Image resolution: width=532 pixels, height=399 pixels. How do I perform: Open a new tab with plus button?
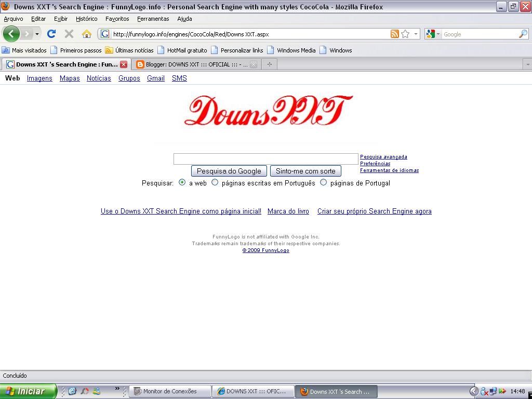pyautogui.click(x=270, y=64)
